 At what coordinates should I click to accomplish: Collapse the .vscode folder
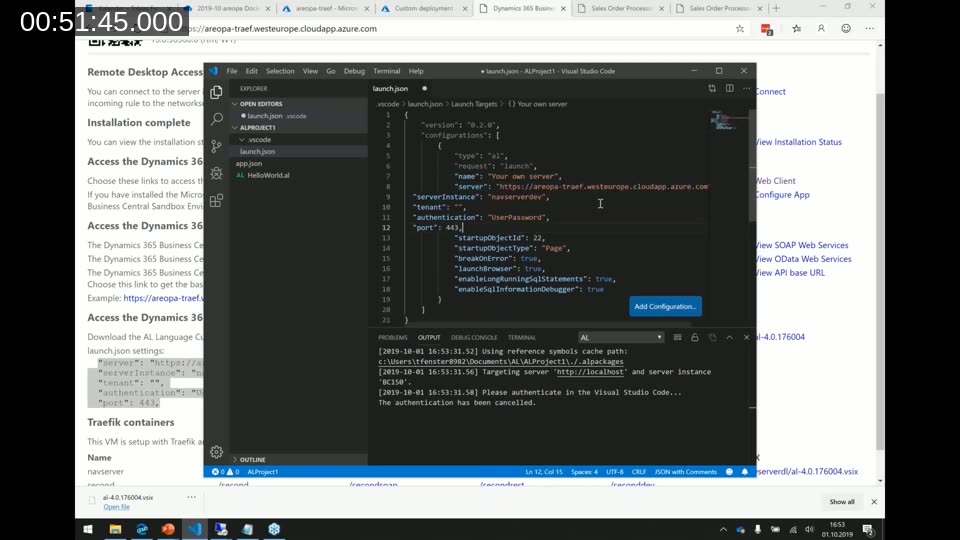point(259,140)
